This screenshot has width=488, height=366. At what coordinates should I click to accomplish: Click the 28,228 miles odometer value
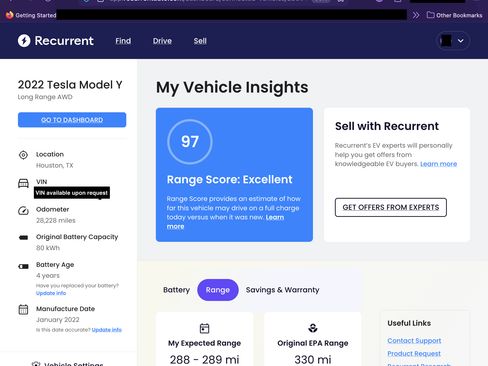tap(56, 220)
